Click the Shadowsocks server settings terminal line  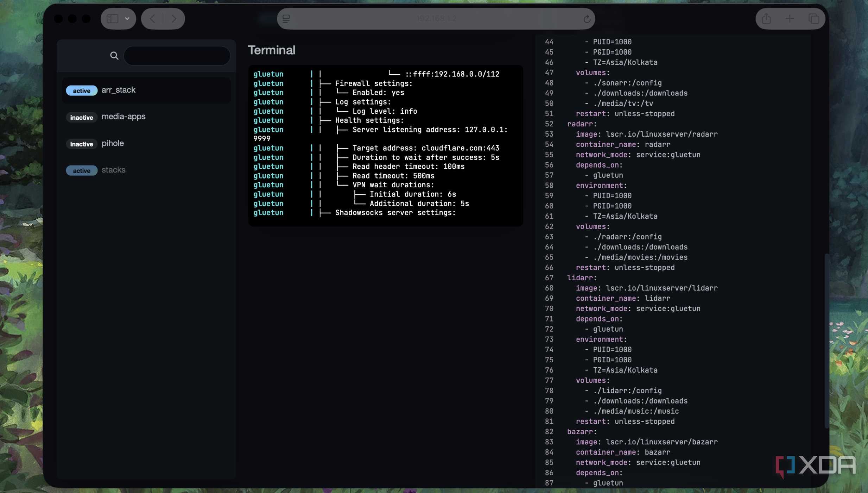pos(395,213)
